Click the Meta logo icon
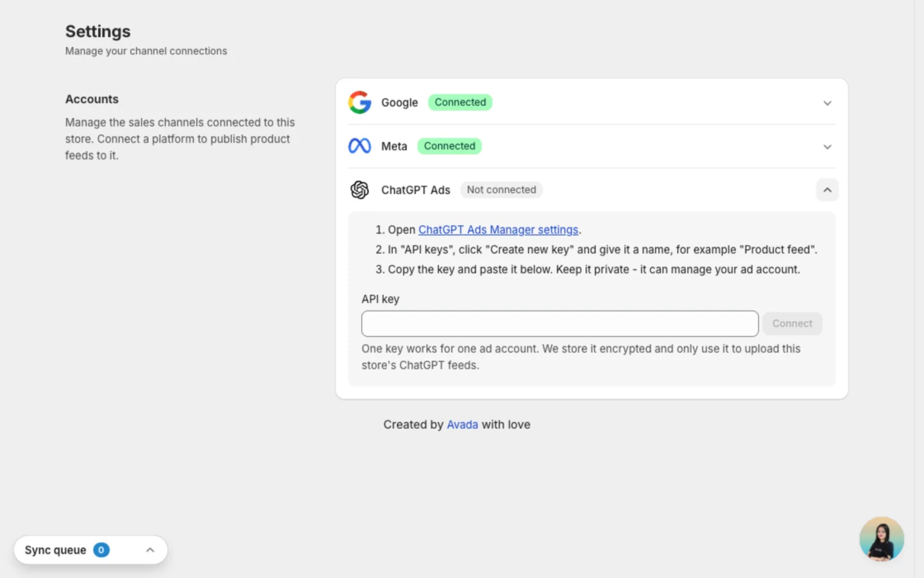This screenshot has height=578, width=924. tap(360, 146)
